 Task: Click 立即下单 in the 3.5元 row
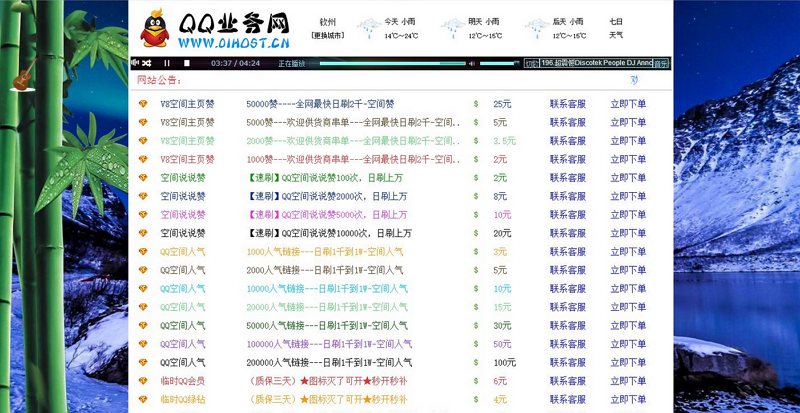point(628,141)
